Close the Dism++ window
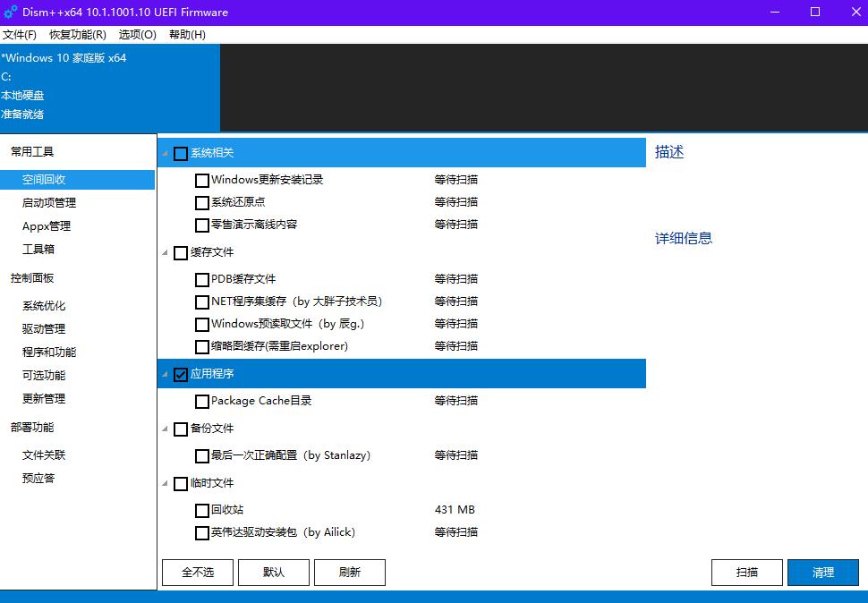Image resolution: width=868 pixels, height=603 pixels. [855, 13]
